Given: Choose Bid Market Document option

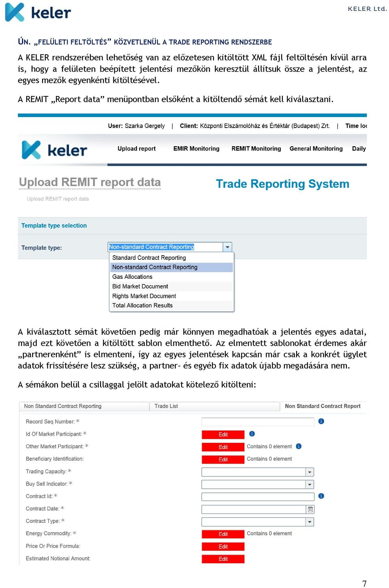Looking at the screenshot, I should point(171,287).
